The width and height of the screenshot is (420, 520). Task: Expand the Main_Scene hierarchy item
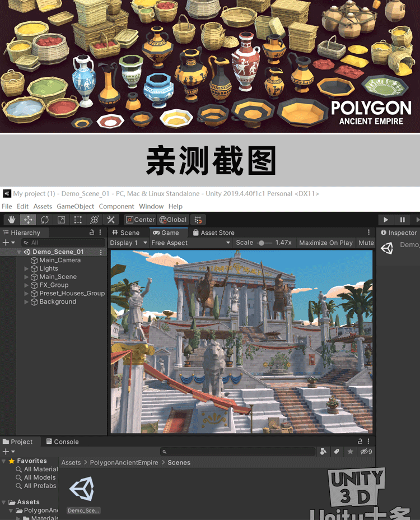coord(26,277)
